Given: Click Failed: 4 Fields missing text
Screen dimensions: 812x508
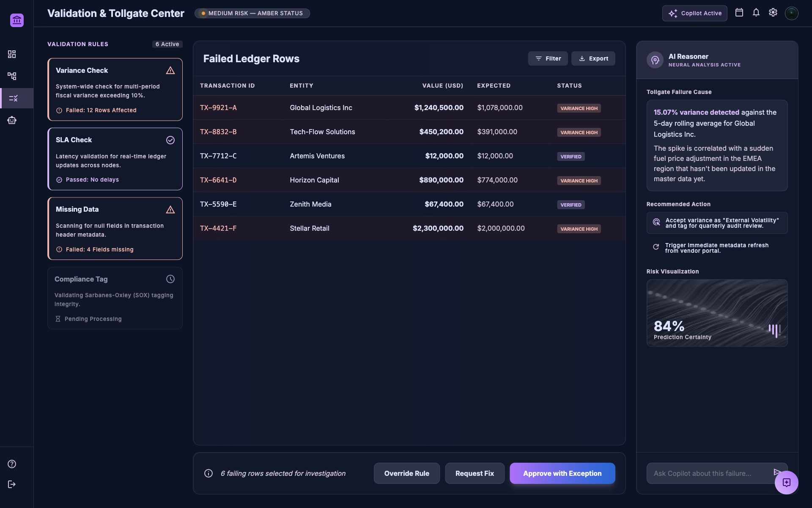Looking at the screenshot, I should [100, 249].
